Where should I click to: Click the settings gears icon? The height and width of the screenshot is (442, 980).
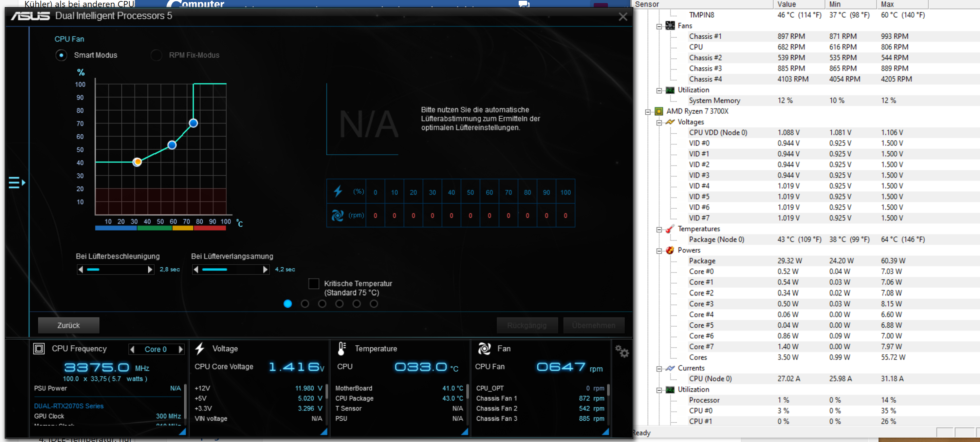(622, 351)
